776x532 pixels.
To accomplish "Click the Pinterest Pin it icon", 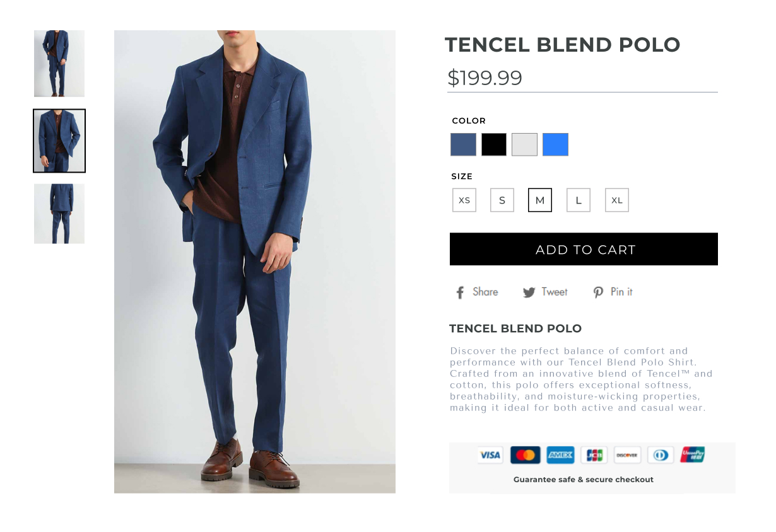I will tap(598, 292).
